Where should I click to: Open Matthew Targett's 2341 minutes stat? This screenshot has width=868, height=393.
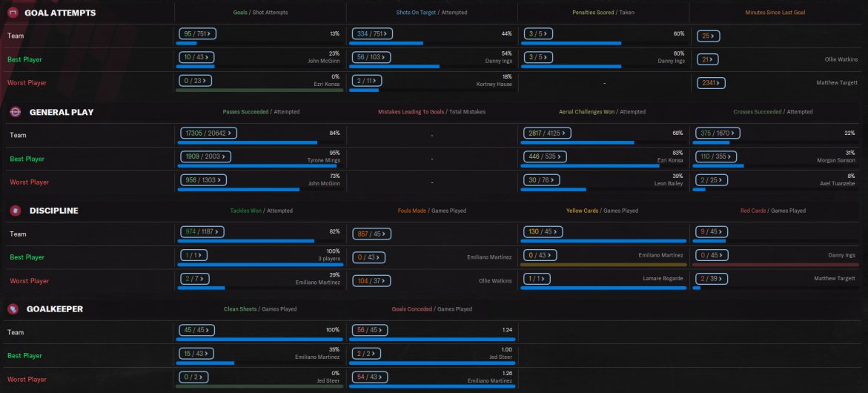click(x=712, y=83)
